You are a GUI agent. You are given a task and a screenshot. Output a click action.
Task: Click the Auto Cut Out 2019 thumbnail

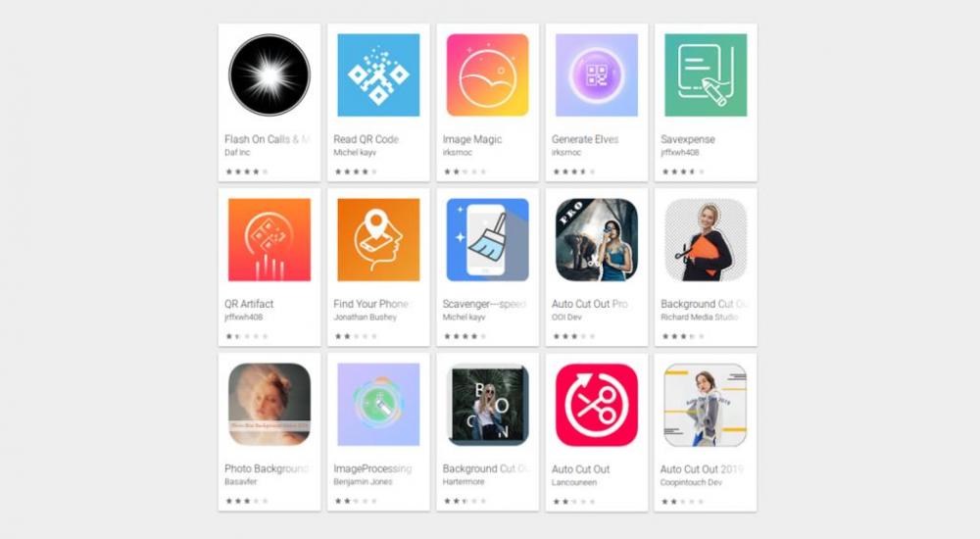click(706, 405)
